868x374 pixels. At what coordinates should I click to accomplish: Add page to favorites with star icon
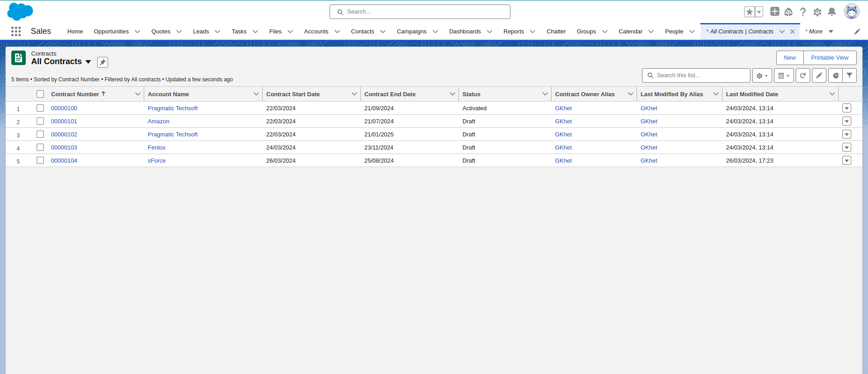point(750,12)
